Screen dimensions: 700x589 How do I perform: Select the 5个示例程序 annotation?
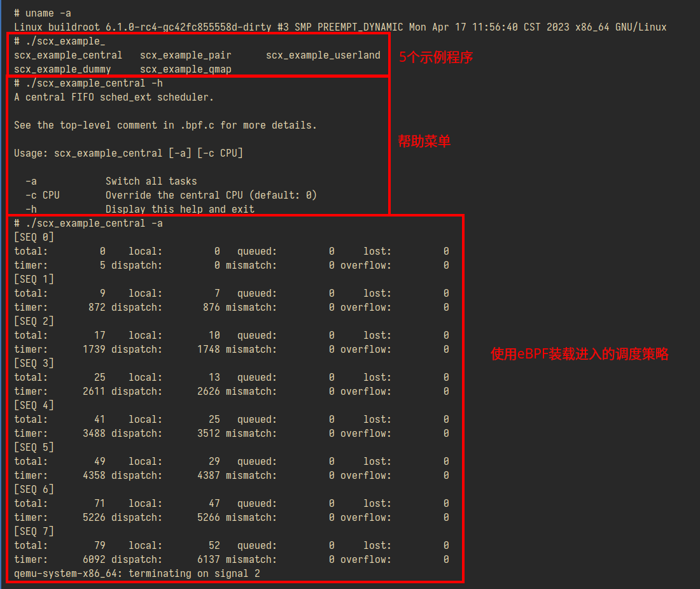[x=436, y=57]
